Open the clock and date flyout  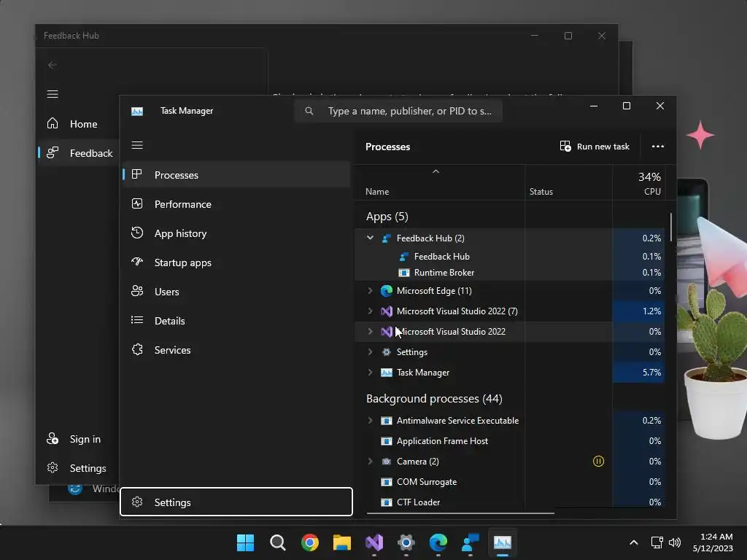(x=713, y=542)
